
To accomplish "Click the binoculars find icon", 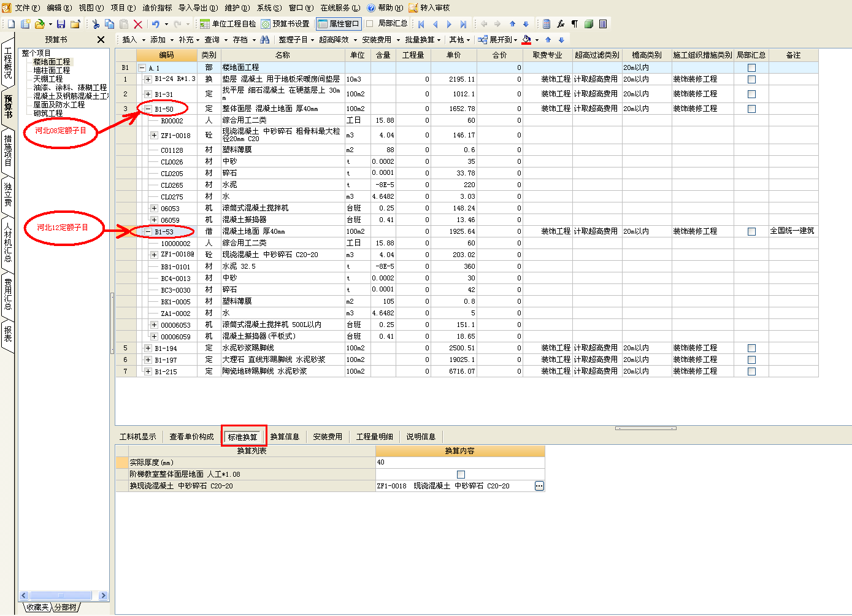I will click(265, 39).
